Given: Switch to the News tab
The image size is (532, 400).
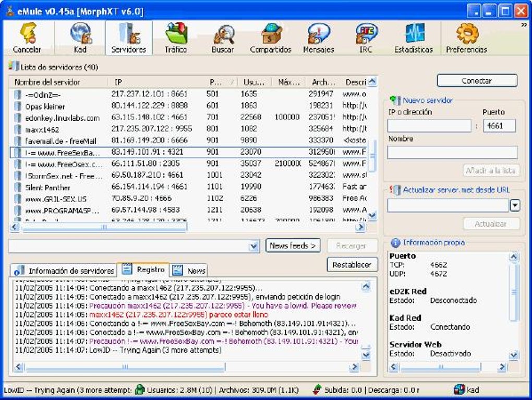Looking at the screenshot, I should click(189, 270).
